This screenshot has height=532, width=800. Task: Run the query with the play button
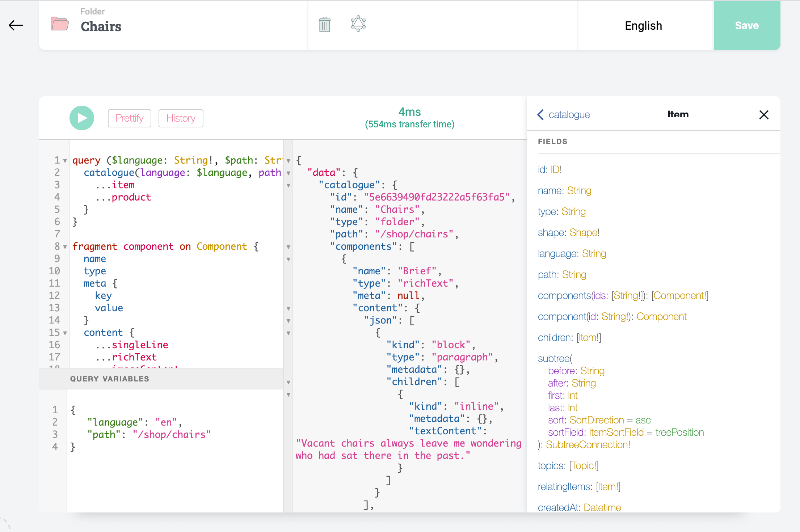[x=81, y=118]
